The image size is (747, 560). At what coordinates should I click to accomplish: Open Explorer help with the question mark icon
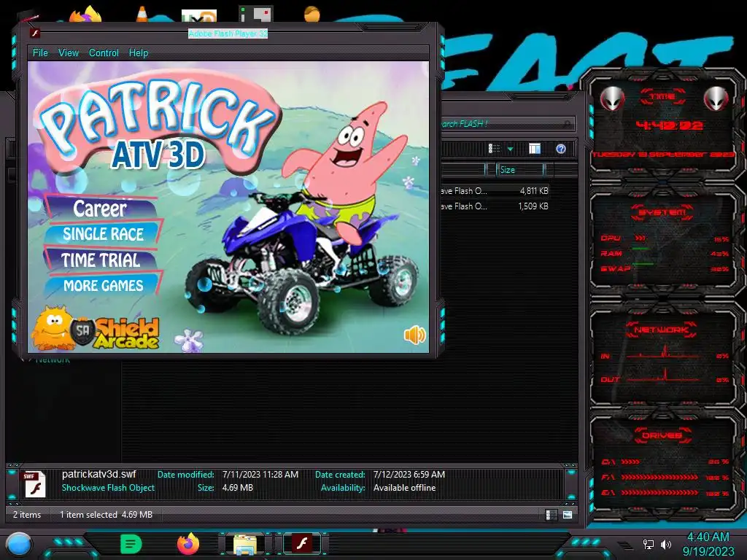point(561,149)
